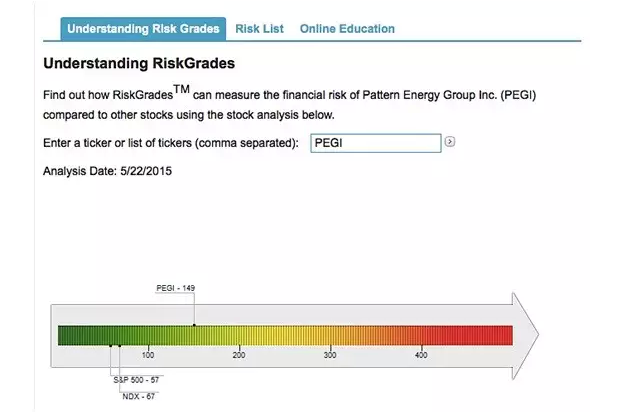Image resolution: width=625 pixels, height=412 pixels.
Task: Open the Risk List tab
Action: [x=260, y=29]
